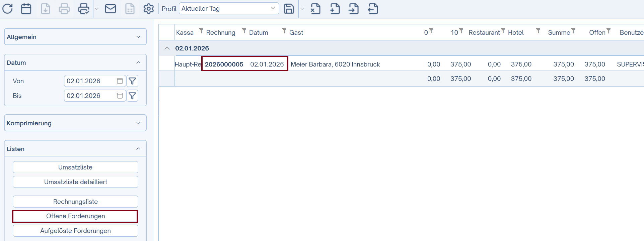This screenshot has height=241, width=644.
Task: Collapse the 02.01.2026 group row
Action: click(167, 48)
